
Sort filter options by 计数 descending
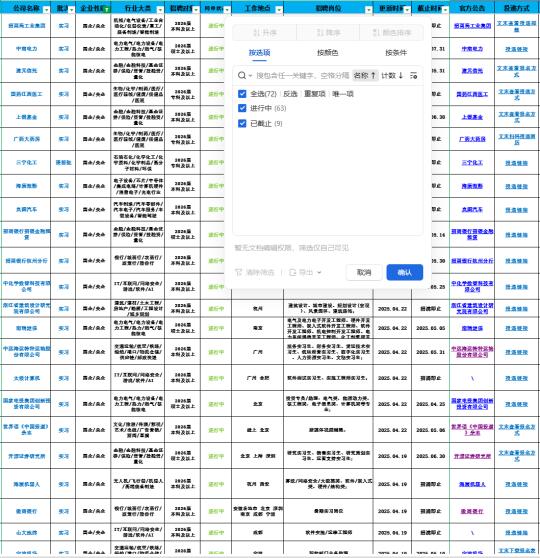pyautogui.click(x=392, y=75)
